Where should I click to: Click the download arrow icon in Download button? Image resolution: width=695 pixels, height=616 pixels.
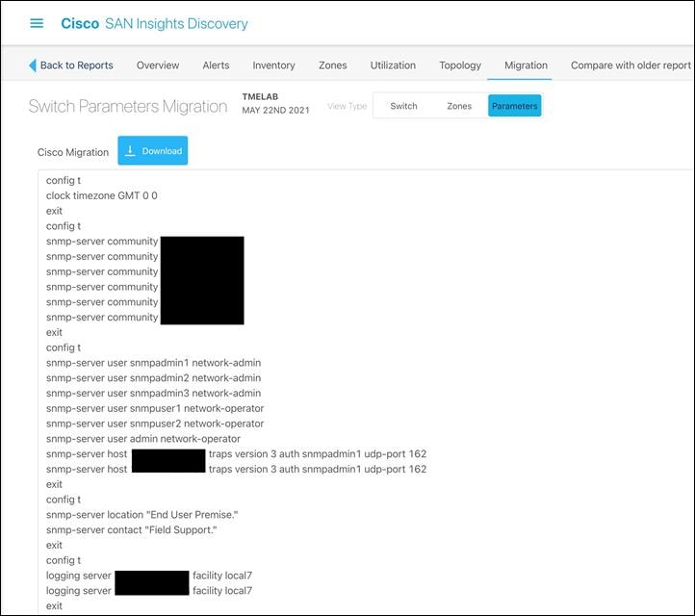click(130, 151)
